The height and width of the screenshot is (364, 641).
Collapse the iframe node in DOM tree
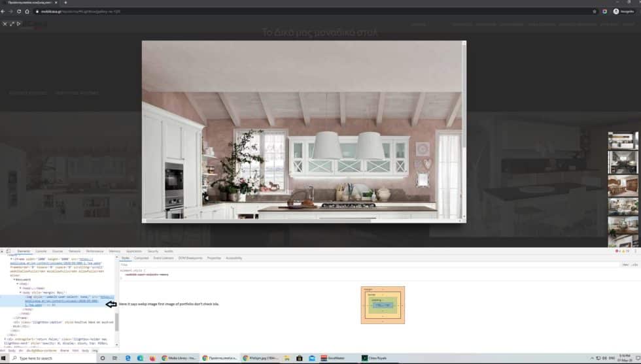tap(12, 259)
